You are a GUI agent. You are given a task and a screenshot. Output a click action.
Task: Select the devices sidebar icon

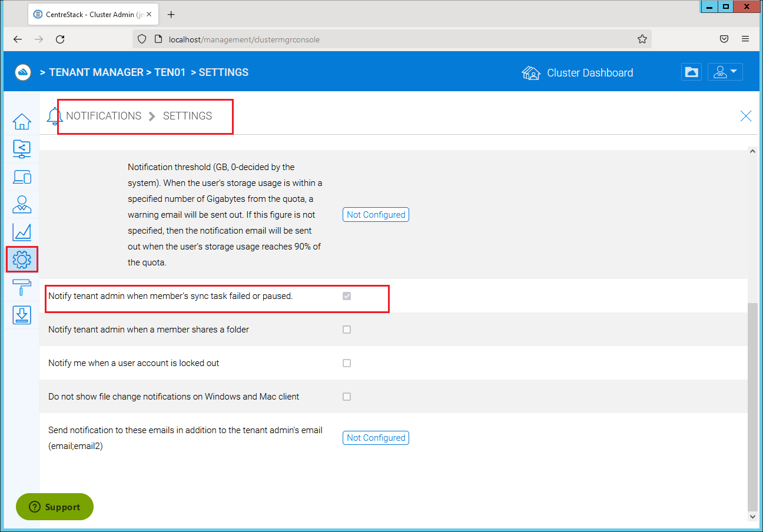coord(22,177)
